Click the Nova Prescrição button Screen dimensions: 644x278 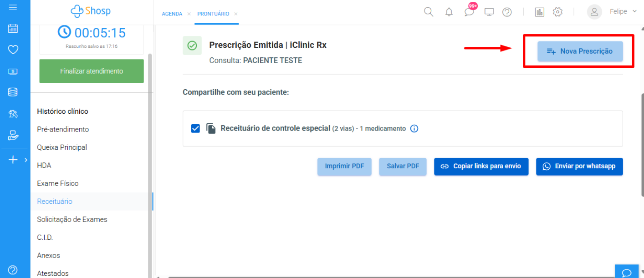(x=580, y=51)
